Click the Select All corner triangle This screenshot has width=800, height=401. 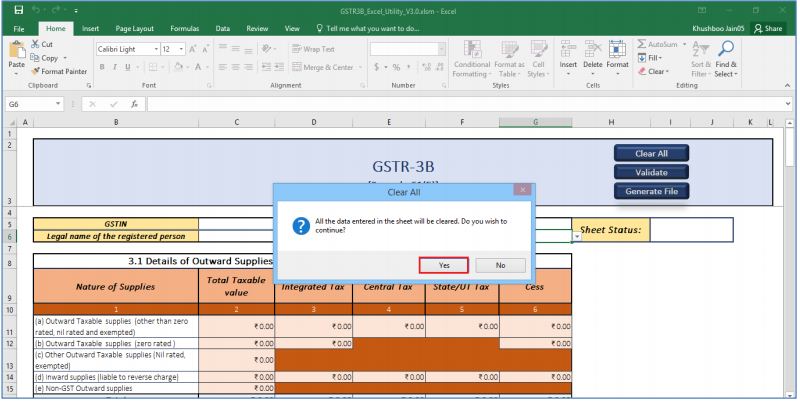(x=11, y=122)
